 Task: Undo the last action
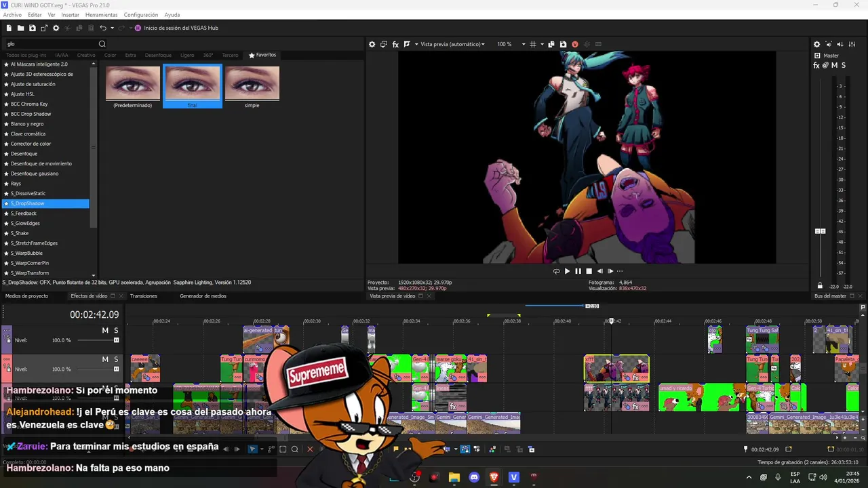[x=103, y=28]
